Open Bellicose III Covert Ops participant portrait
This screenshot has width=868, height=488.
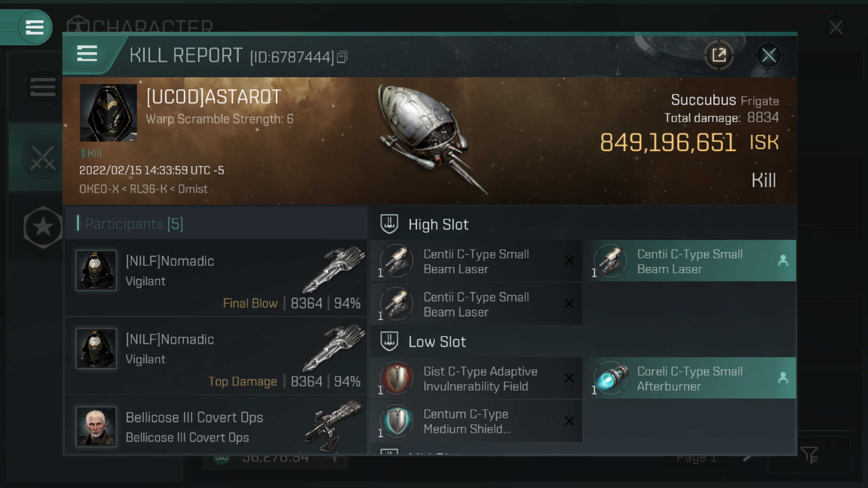(x=96, y=426)
